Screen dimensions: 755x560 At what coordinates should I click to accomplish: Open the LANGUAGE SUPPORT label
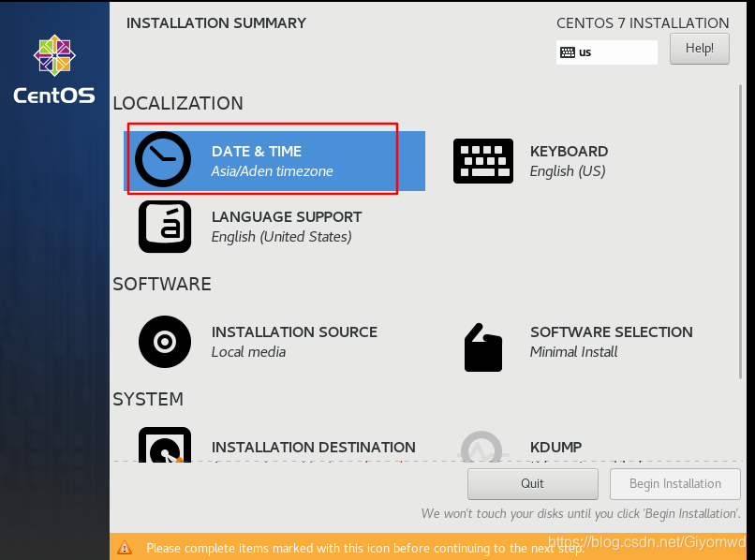pos(287,216)
